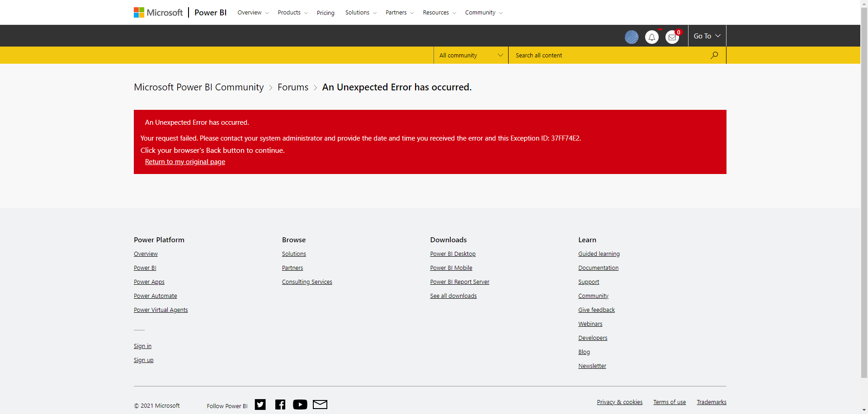Expand the Community menu
This screenshot has height=414, width=868.
484,13
